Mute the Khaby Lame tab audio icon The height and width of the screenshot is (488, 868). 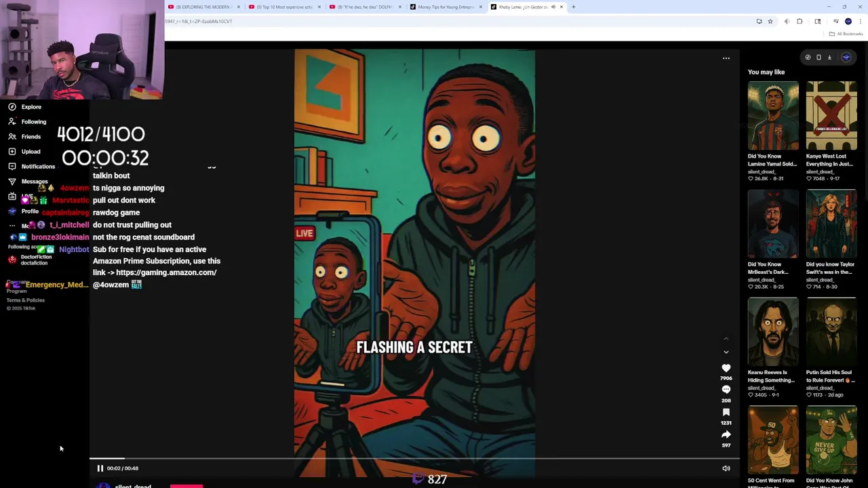coord(553,7)
